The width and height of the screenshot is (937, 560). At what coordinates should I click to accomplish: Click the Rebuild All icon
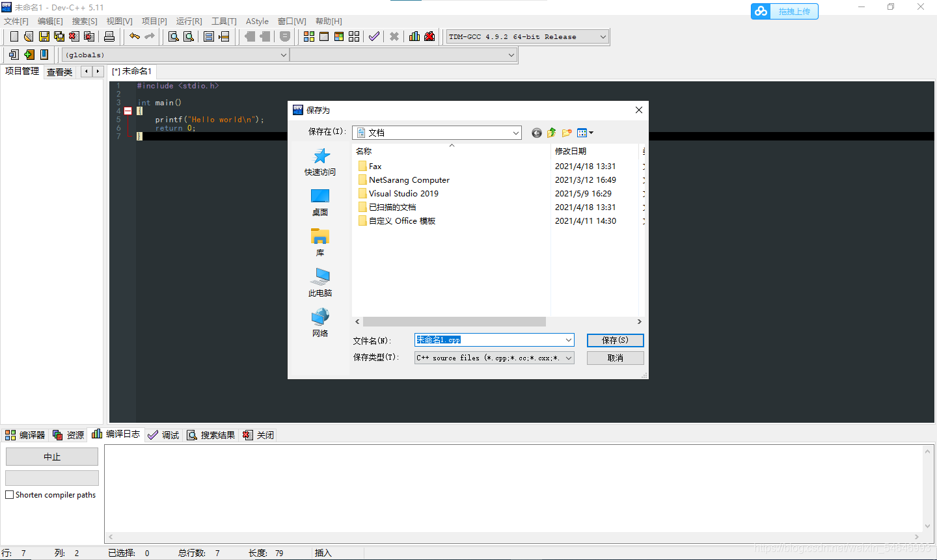tap(354, 36)
